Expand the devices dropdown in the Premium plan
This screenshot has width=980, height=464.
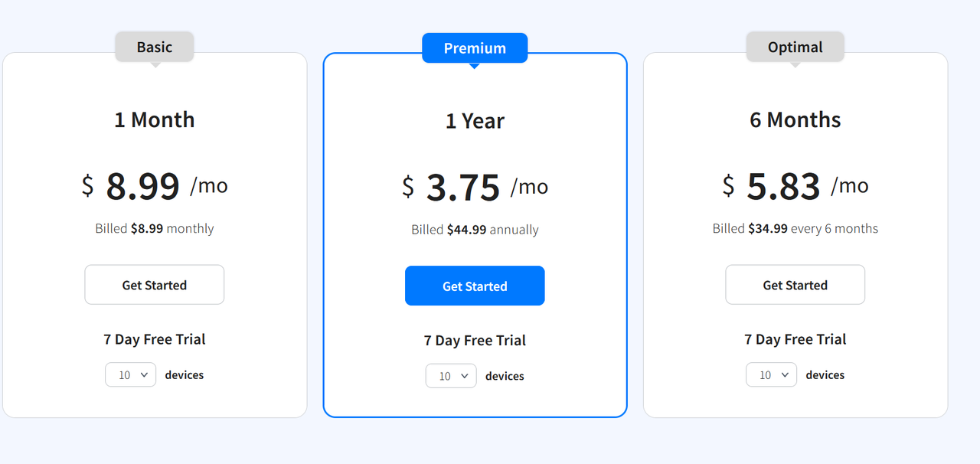[x=451, y=376]
